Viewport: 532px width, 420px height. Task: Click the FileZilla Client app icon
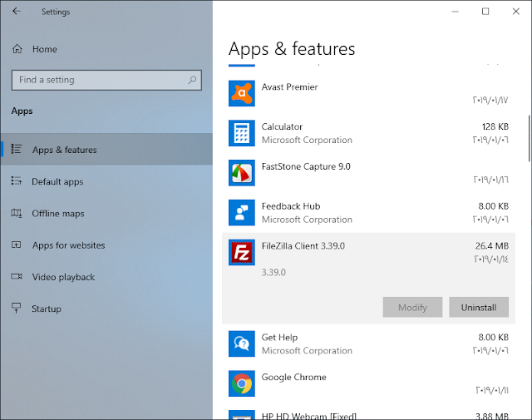[x=242, y=252]
